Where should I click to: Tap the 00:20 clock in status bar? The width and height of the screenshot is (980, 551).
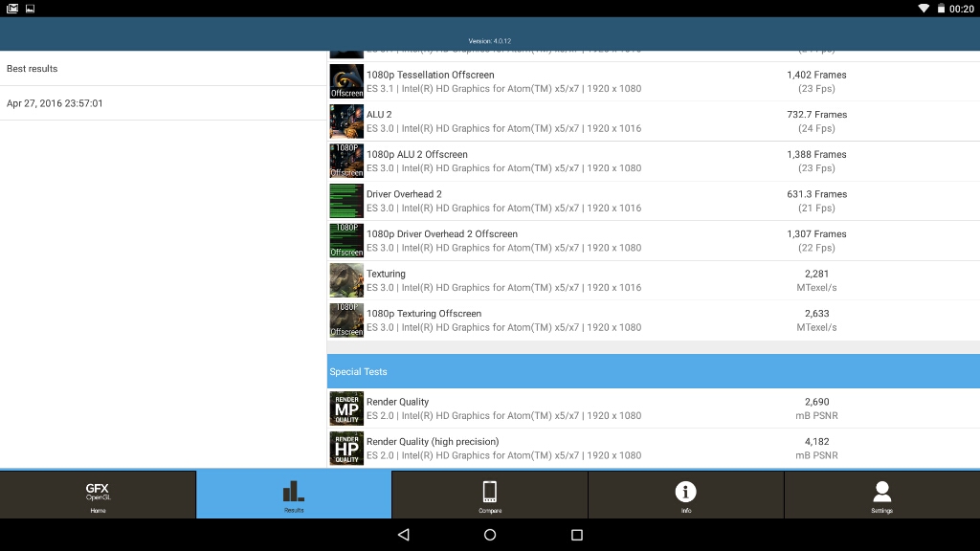pyautogui.click(x=961, y=9)
